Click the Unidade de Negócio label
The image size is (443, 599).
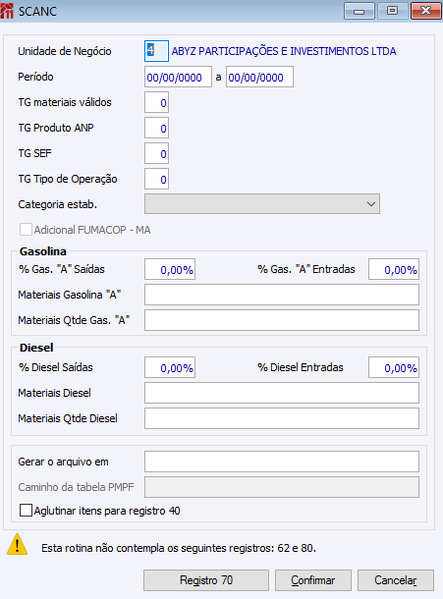click(x=65, y=51)
